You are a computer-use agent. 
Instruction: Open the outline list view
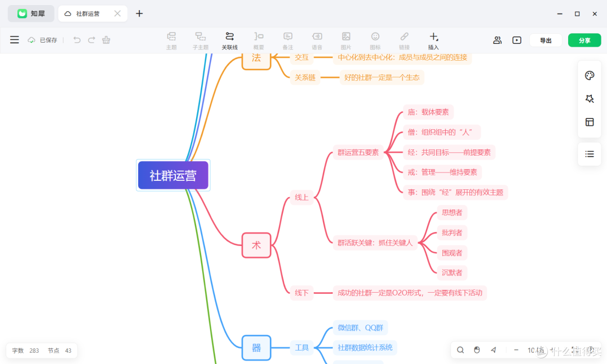pos(590,154)
